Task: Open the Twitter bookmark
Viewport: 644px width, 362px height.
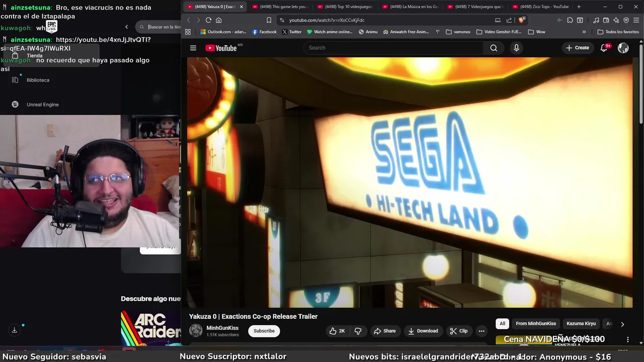Action: (x=292, y=32)
